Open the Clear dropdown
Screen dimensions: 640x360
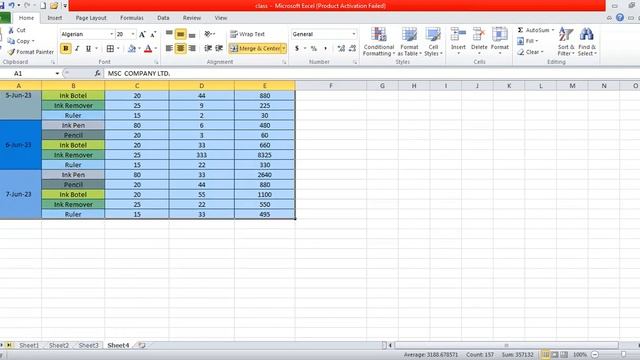click(x=530, y=52)
